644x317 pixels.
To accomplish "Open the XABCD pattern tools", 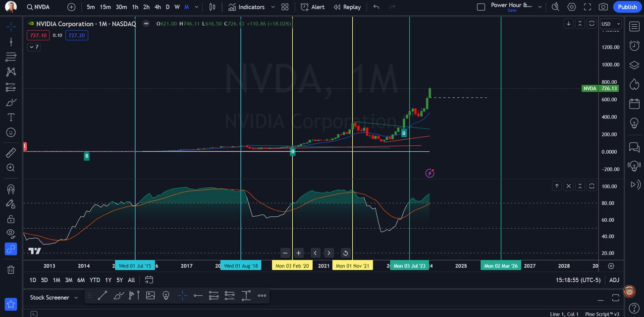I will (x=11, y=72).
